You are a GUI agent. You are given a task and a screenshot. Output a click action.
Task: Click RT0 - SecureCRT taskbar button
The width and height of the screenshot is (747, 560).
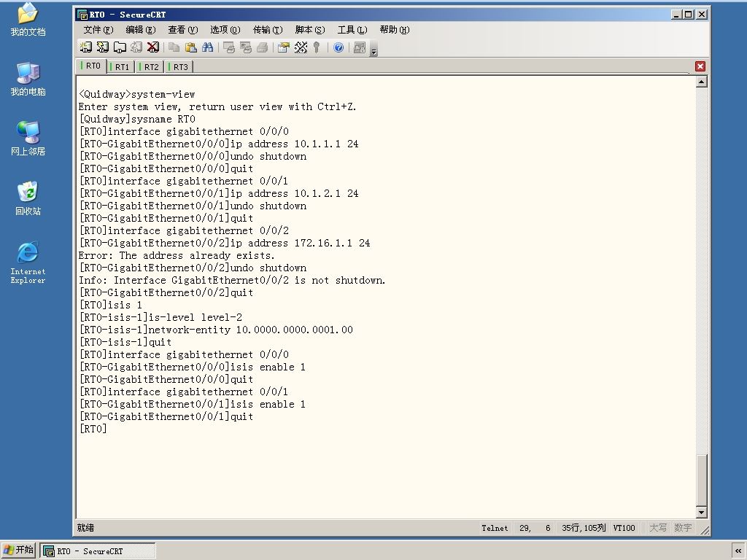click(97, 551)
